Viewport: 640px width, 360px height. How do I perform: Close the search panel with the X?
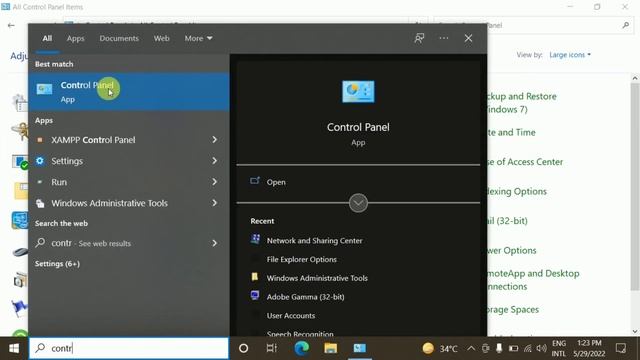pyautogui.click(x=468, y=38)
